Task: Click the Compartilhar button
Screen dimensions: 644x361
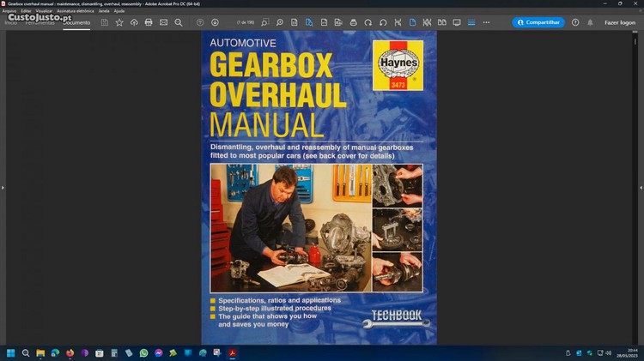Action: tap(538, 22)
